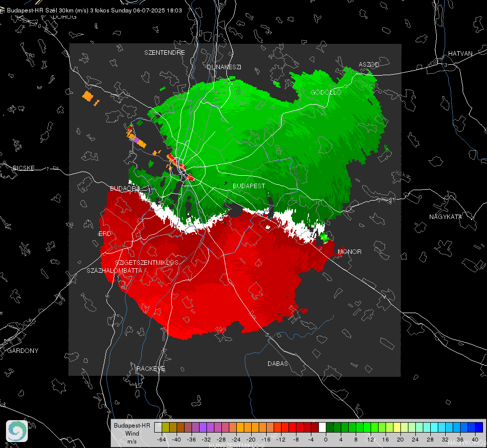Pick the deep blue rightmost legend swatch
Viewport: 487px width, 448px height.
pyautogui.click(x=480, y=428)
